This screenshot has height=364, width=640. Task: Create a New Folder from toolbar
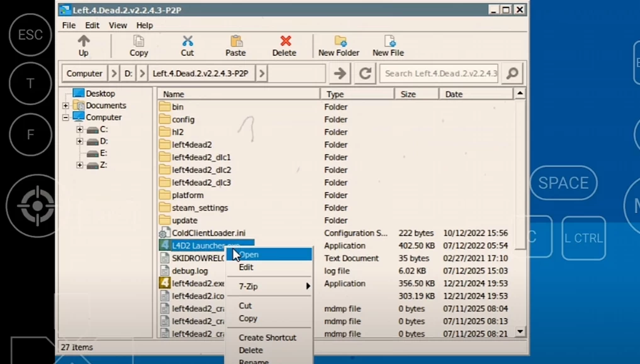pos(339,41)
